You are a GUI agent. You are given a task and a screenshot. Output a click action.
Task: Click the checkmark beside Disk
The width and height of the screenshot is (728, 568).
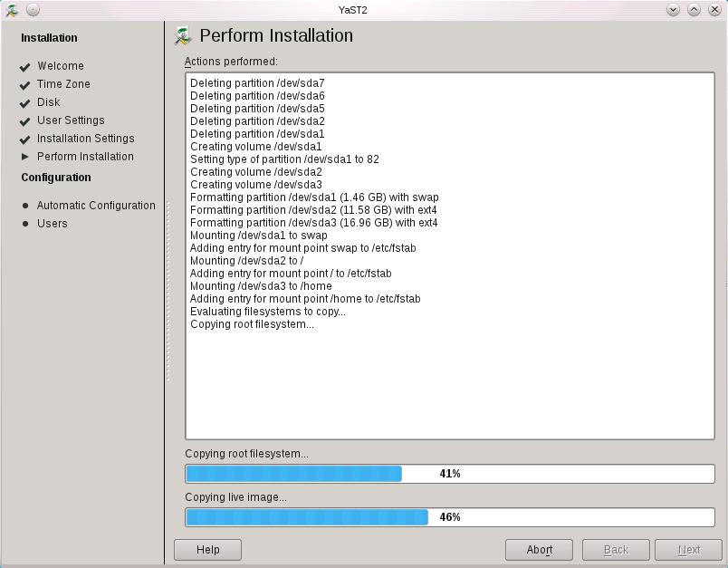(x=24, y=102)
